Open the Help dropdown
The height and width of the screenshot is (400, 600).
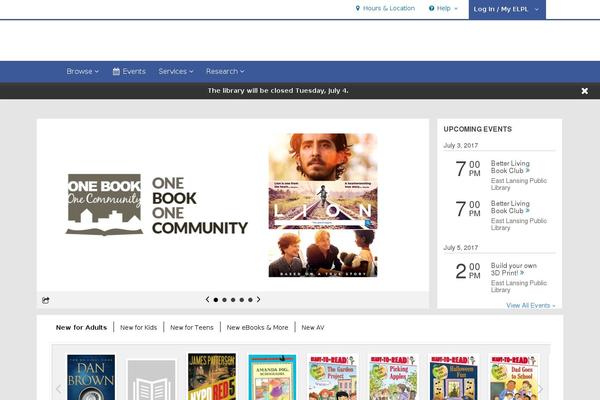point(443,8)
